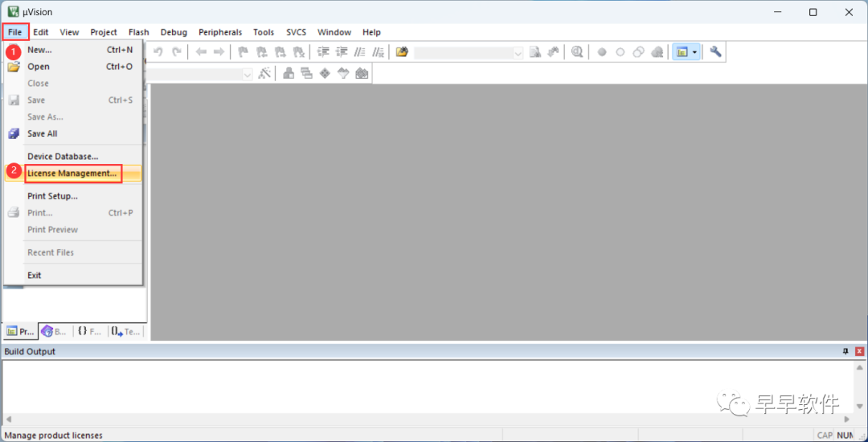Switch to the Functions (F...) tab
The width and height of the screenshot is (868, 442).
point(90,332)
